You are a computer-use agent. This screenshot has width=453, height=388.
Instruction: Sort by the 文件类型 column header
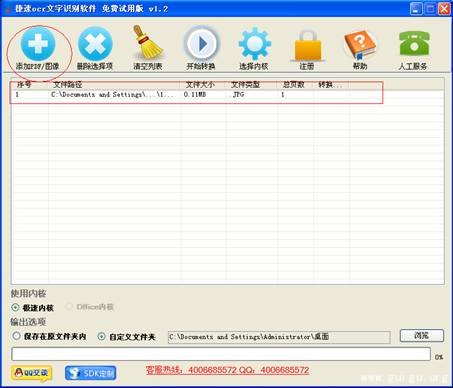tap(252, 85)
